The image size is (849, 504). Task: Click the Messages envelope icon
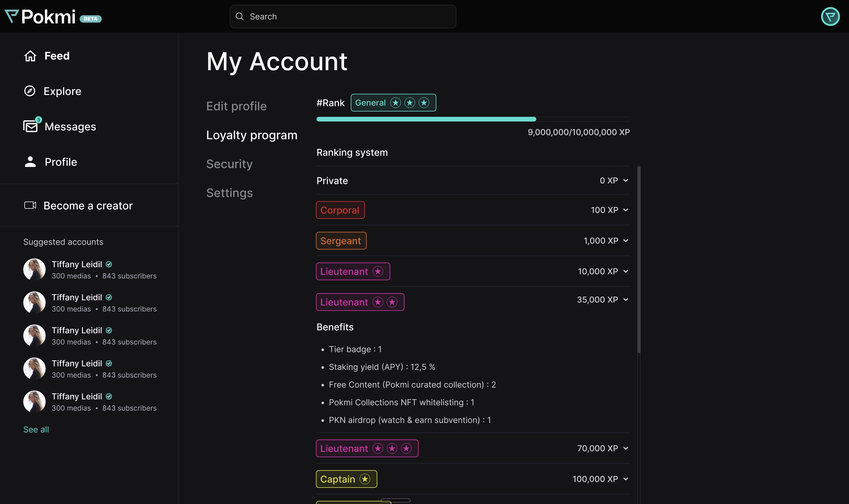[x=30, y=126]
